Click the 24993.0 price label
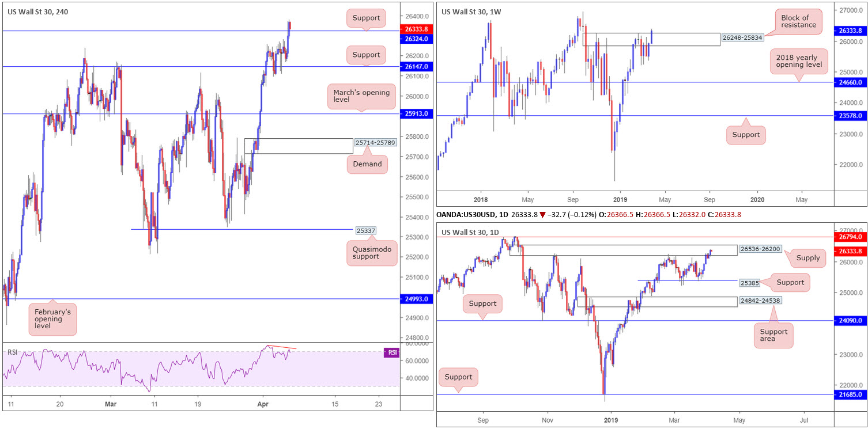This screenshot has width=868, height=429. tap(416, 299)
